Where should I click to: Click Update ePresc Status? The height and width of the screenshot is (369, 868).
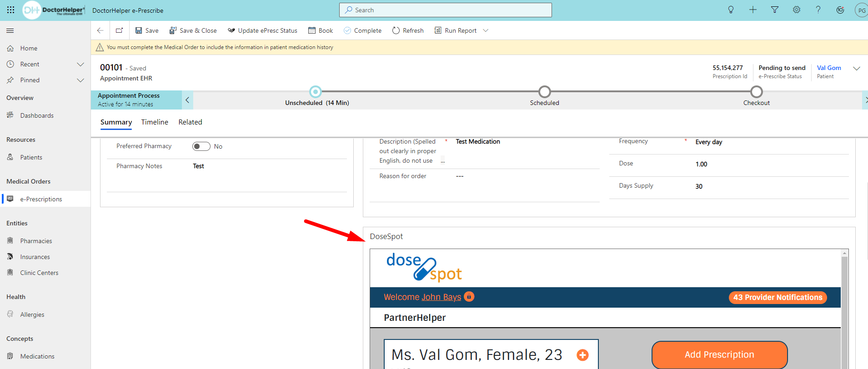[x=263, y=30]
